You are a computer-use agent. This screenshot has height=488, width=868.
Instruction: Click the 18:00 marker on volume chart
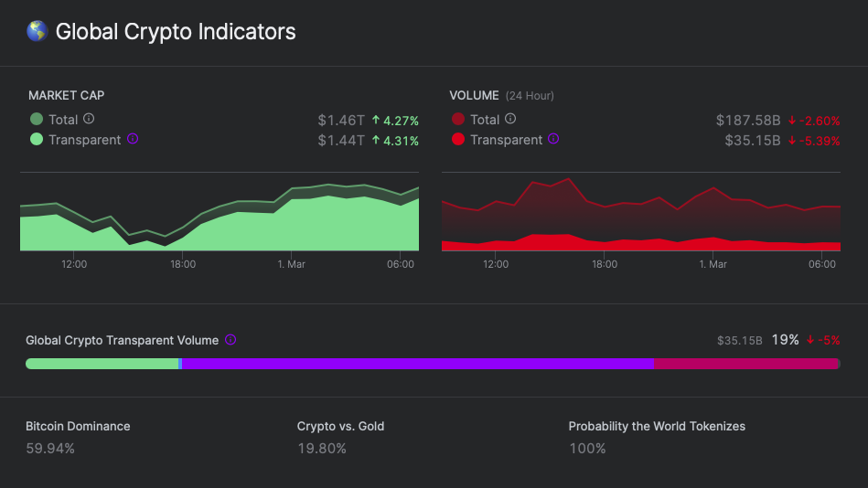(605, 264)
